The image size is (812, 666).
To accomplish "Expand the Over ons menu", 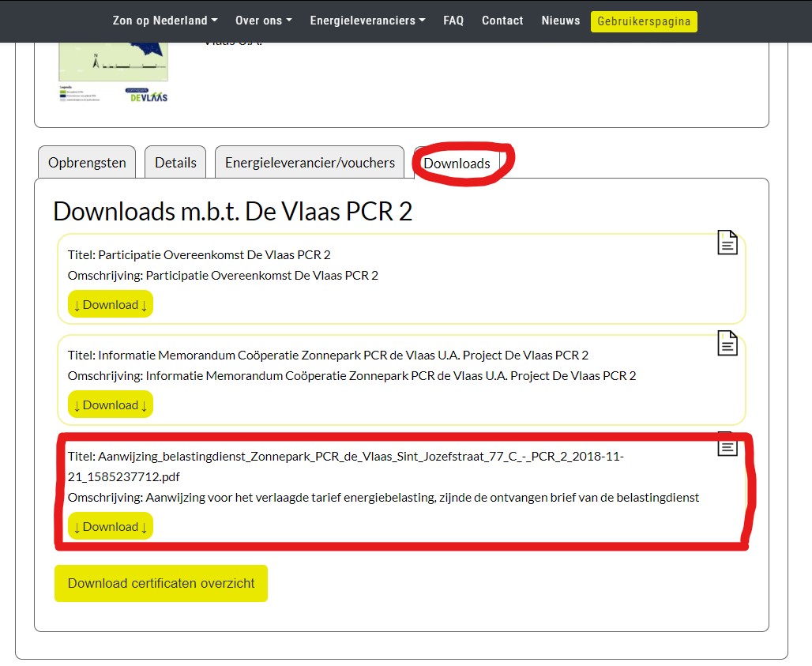I will pos(264,21).
